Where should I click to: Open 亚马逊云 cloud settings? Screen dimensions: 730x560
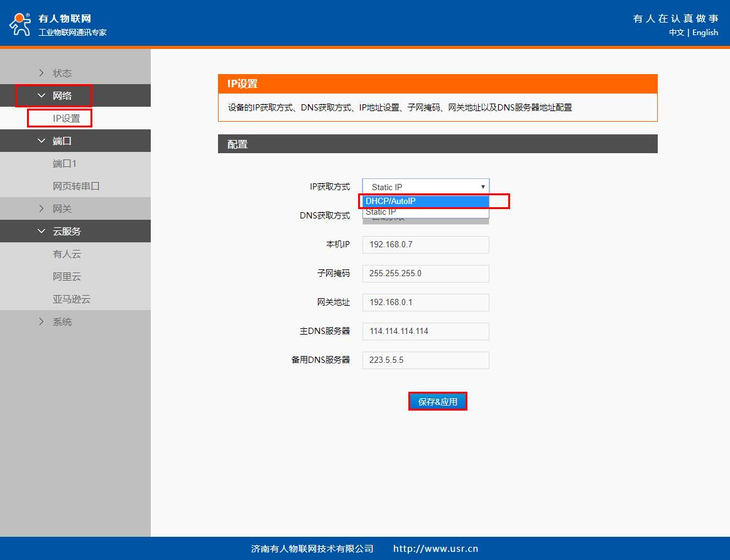click(x=71, y=299)
